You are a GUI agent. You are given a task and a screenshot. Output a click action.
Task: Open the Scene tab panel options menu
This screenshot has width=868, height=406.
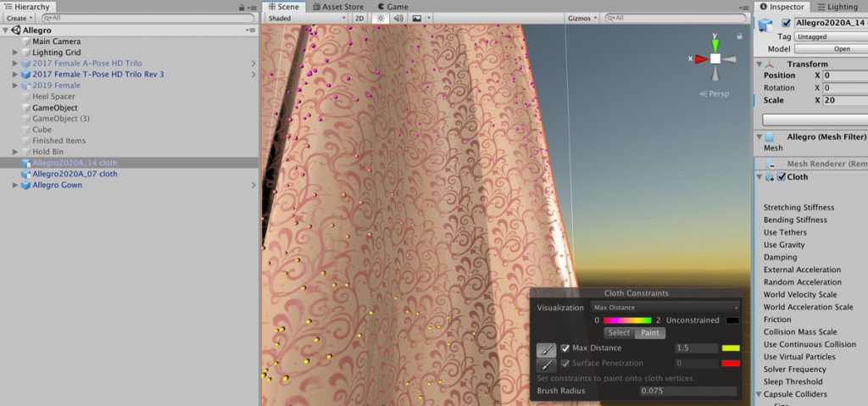745,7
